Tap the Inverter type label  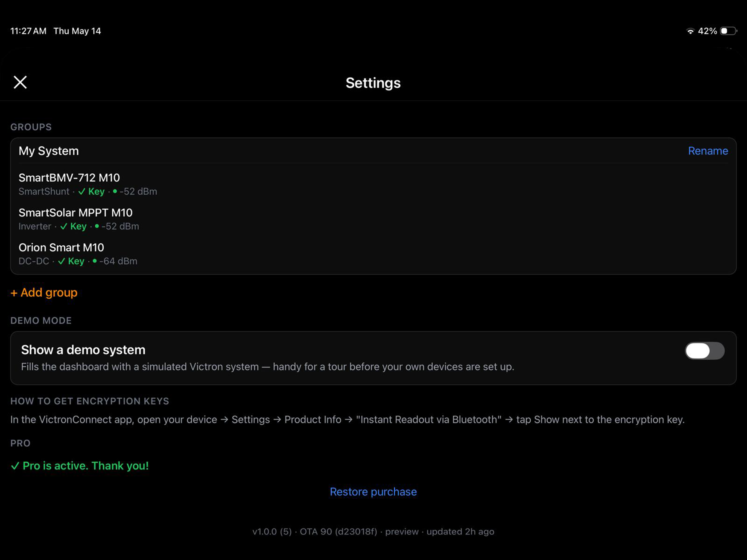coord(35,226)
